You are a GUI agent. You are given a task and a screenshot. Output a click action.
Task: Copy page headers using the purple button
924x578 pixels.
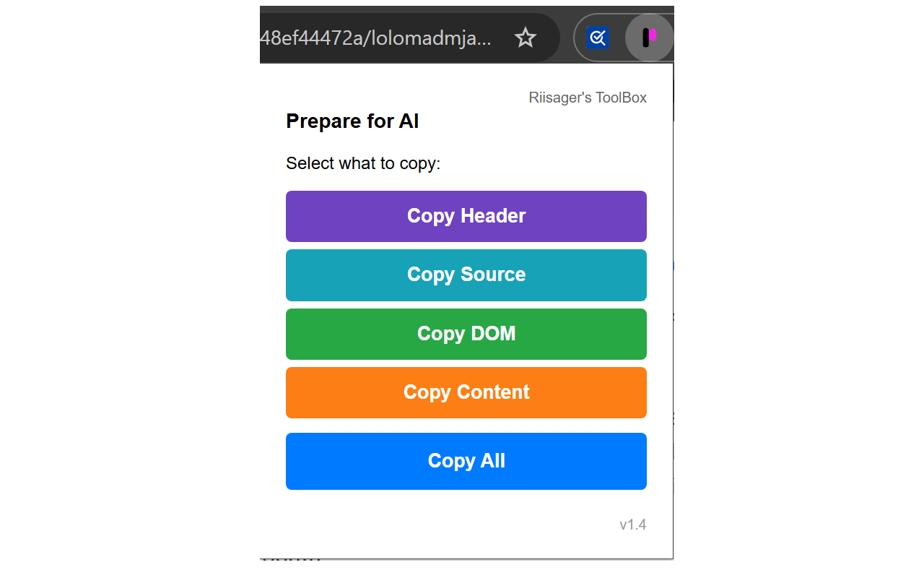[466, 216]
